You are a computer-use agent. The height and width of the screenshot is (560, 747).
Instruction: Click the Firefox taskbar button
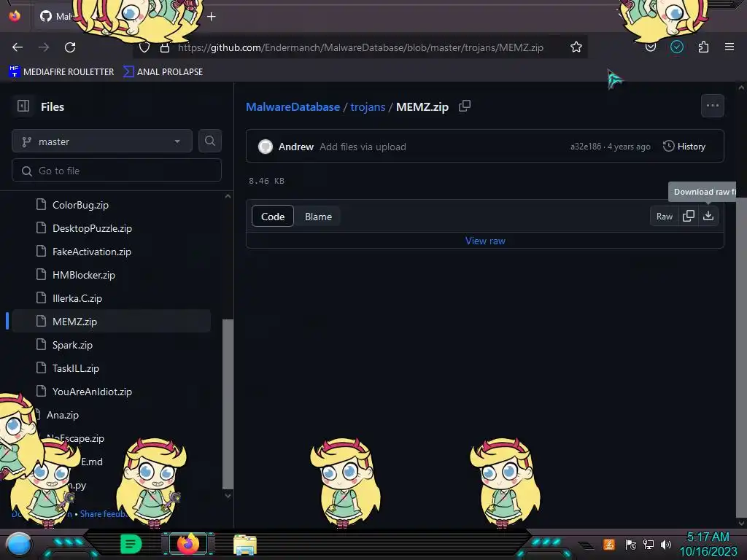point(187,544)
